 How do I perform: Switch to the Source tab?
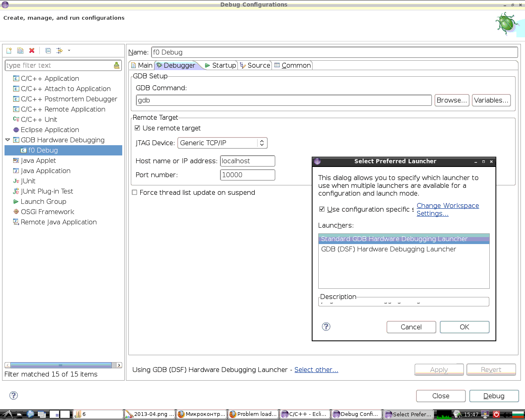click(255, 65)
